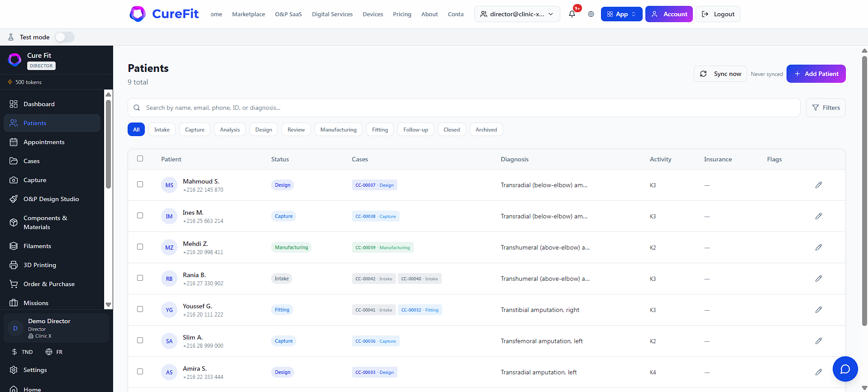The image size is (868, 392).
Task: Click the CureFit logo in header
Action: point(164,14)
